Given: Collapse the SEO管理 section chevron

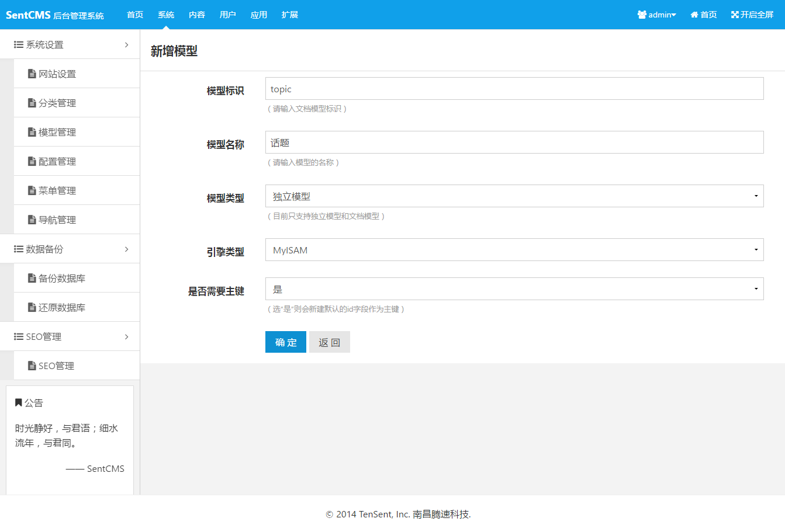Looking at the screenshot, I should (127, 336).
